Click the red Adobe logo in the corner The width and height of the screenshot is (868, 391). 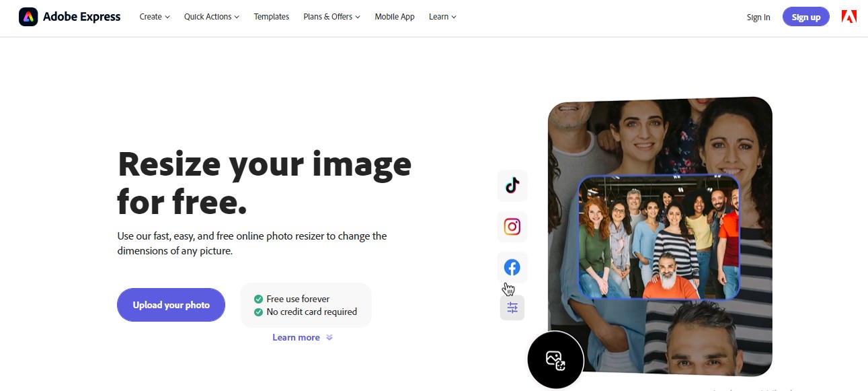849,16
